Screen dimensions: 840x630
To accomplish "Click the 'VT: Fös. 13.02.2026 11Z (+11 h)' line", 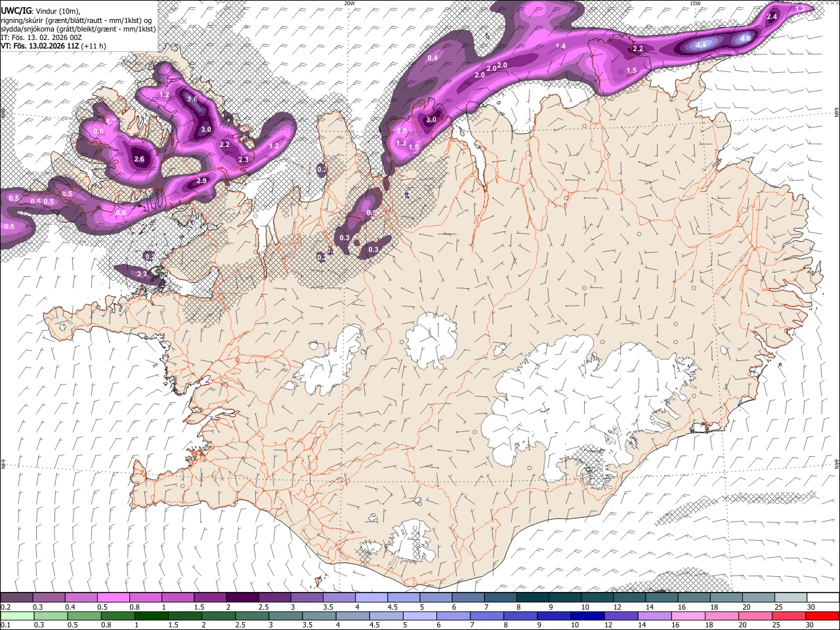I will tap(53, 46).
